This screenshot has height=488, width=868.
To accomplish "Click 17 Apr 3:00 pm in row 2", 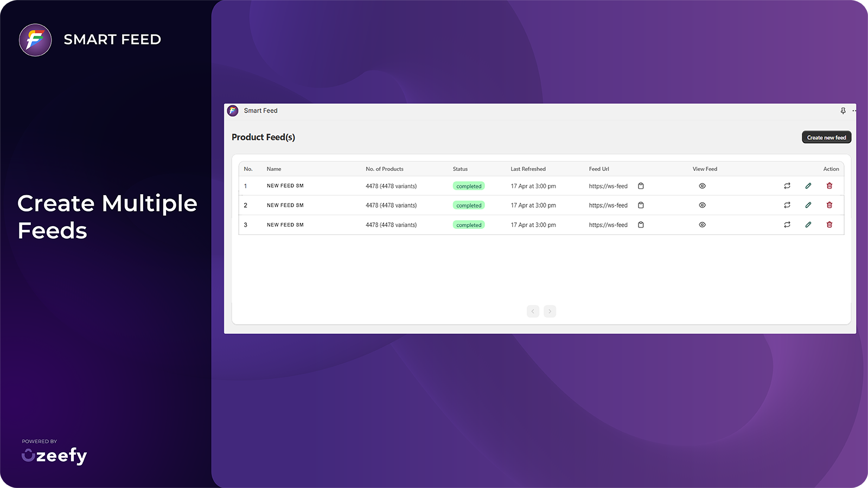I will pos(533,206).
